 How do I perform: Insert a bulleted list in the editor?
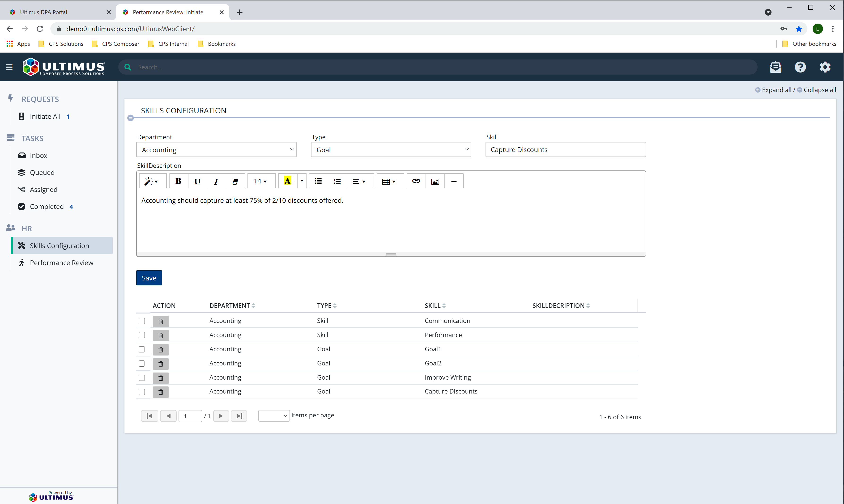point(318,181)
